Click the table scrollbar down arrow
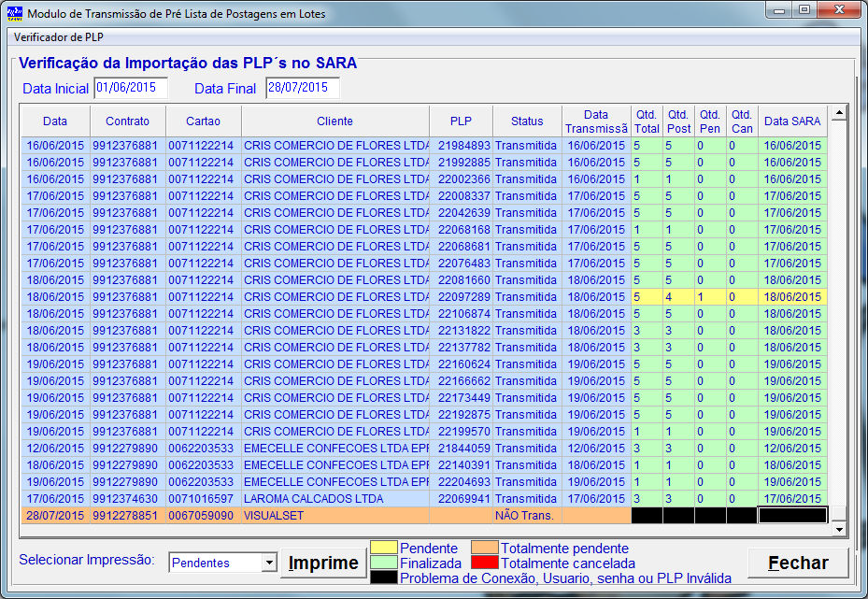The width and height of the screenshot is (868, 599). [x=839, y=529]
